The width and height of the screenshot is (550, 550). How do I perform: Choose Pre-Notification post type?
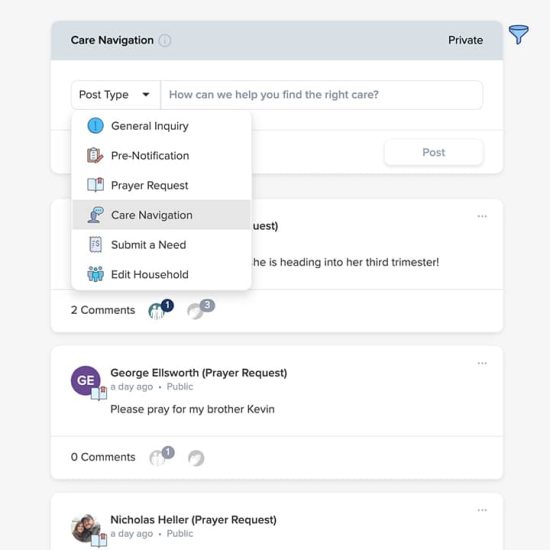pyautogui.click(x=161, y=155)
